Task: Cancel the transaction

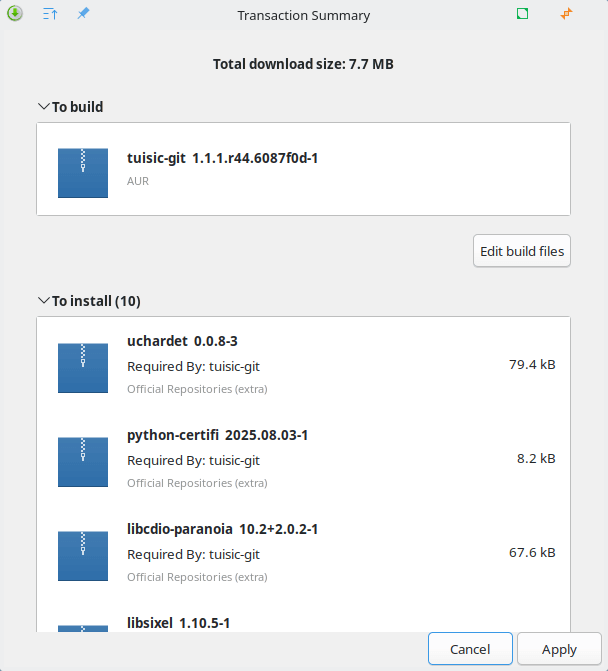Action: pyautogui.click(x=470, y=649)
